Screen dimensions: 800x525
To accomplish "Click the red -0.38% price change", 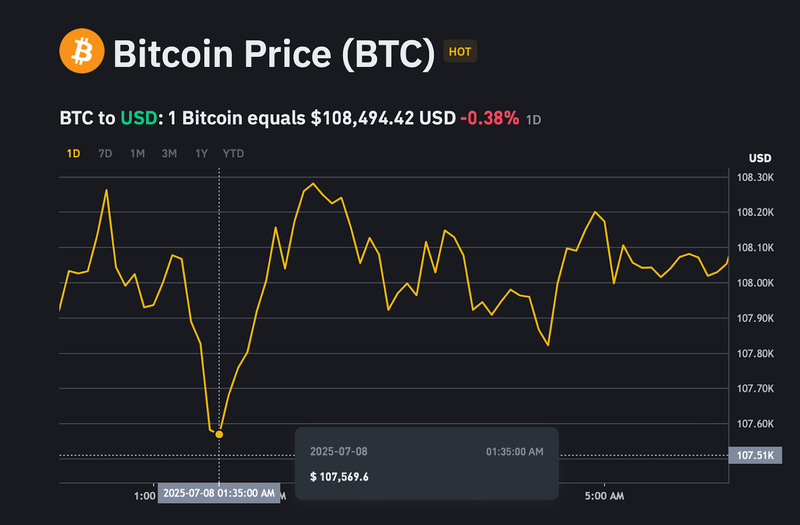I will [x=489, y=118].
